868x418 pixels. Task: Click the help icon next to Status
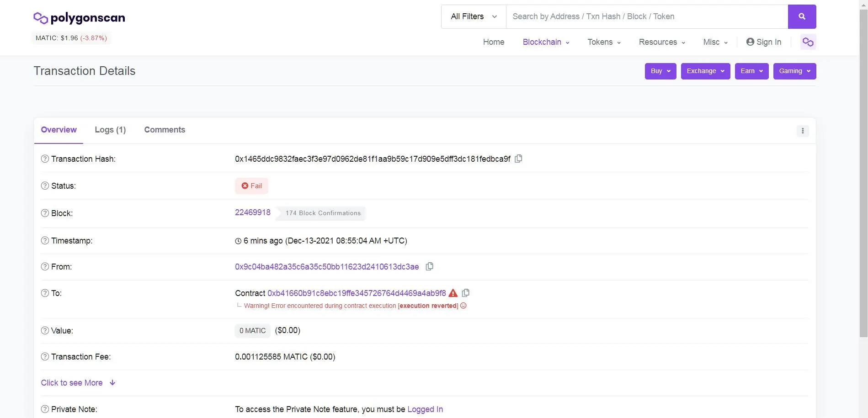(x=45, y=186)
